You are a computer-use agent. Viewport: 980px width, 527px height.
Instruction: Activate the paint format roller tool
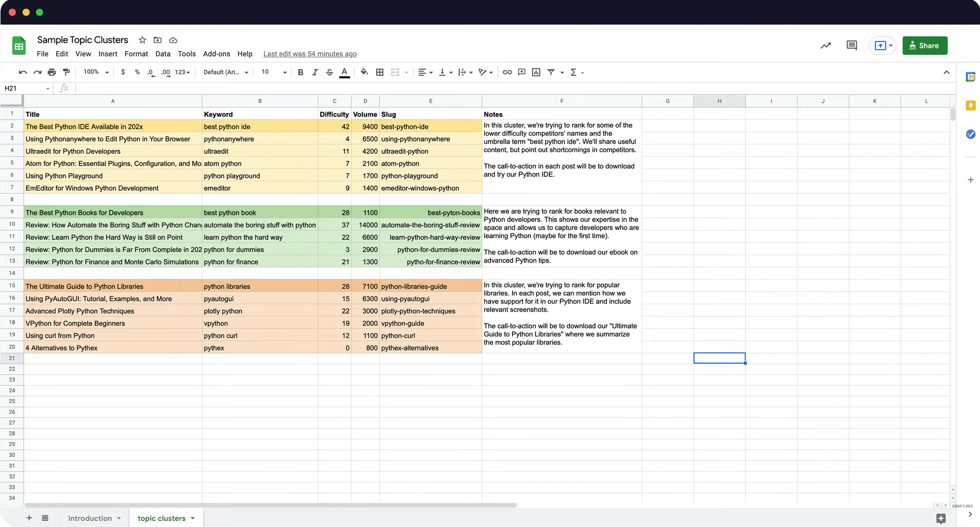(x=66, y=72)
